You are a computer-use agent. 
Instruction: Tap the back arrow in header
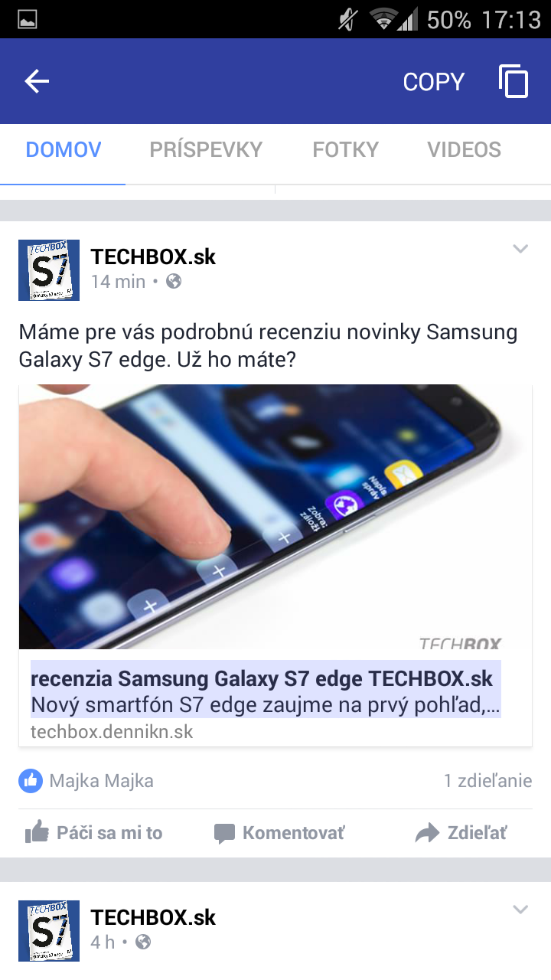pos(37,81)
